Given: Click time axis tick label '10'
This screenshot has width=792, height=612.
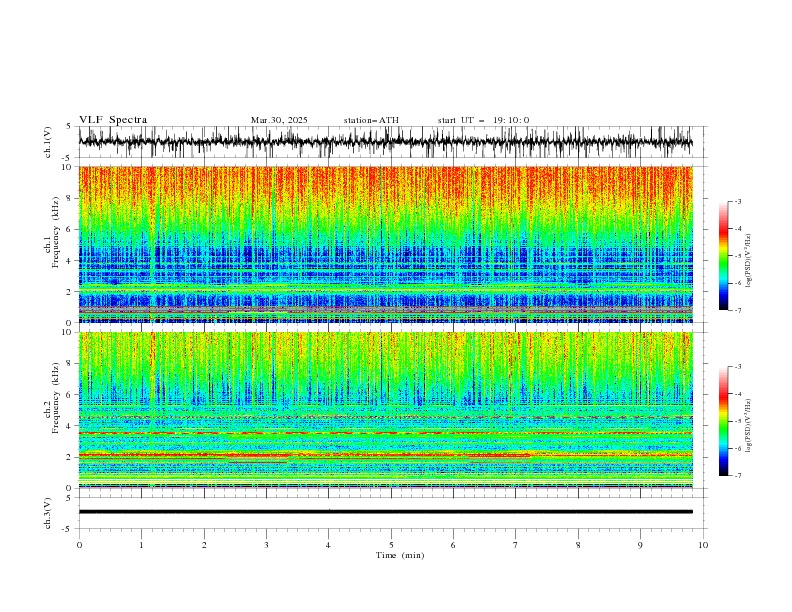Looking at the screenshot, I should pyautogui.click(x=703, y=545).
